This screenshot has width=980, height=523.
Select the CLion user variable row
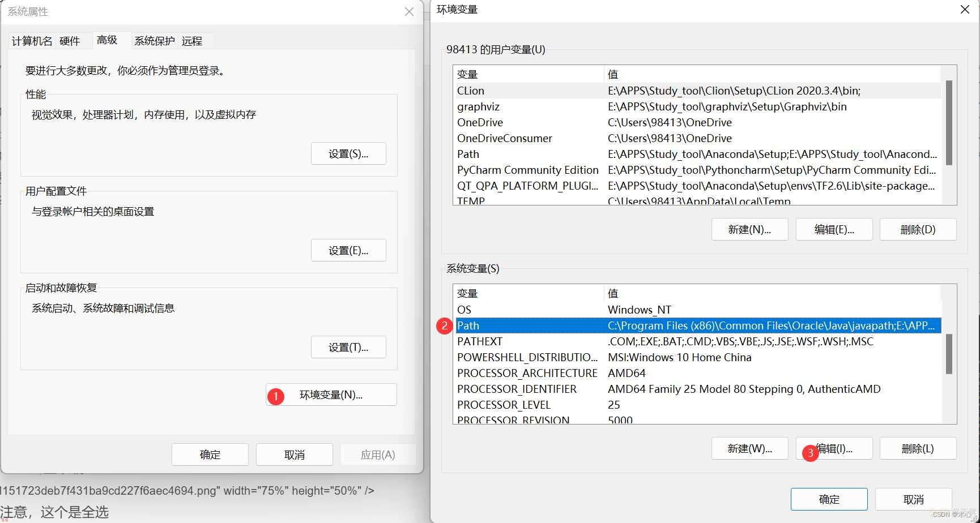[698, 91]
